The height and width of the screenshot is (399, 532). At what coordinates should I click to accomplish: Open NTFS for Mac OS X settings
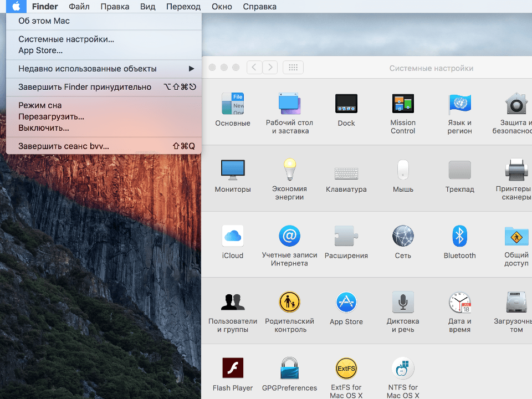tap(402, 367)
